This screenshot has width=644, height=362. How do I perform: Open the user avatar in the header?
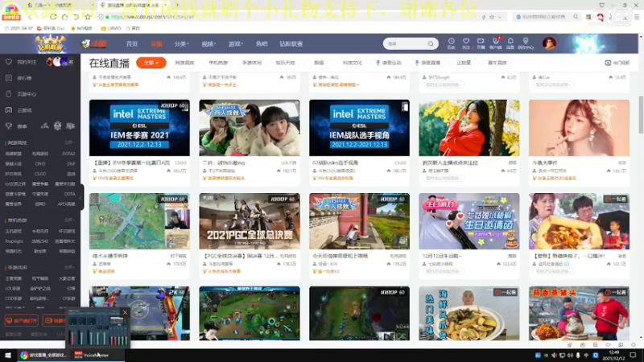pos(549,43)
